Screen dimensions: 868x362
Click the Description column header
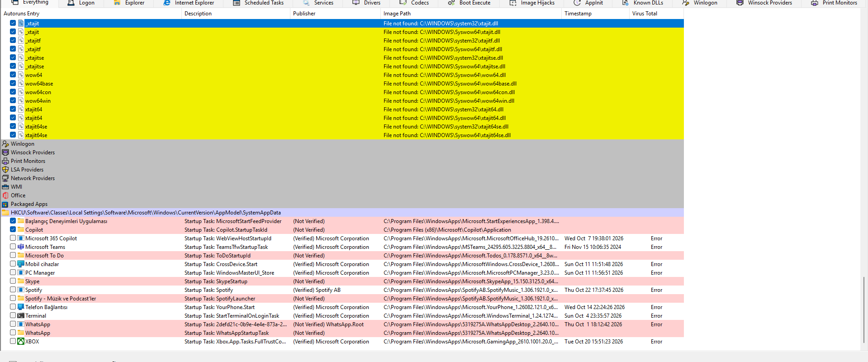(236, 14)
